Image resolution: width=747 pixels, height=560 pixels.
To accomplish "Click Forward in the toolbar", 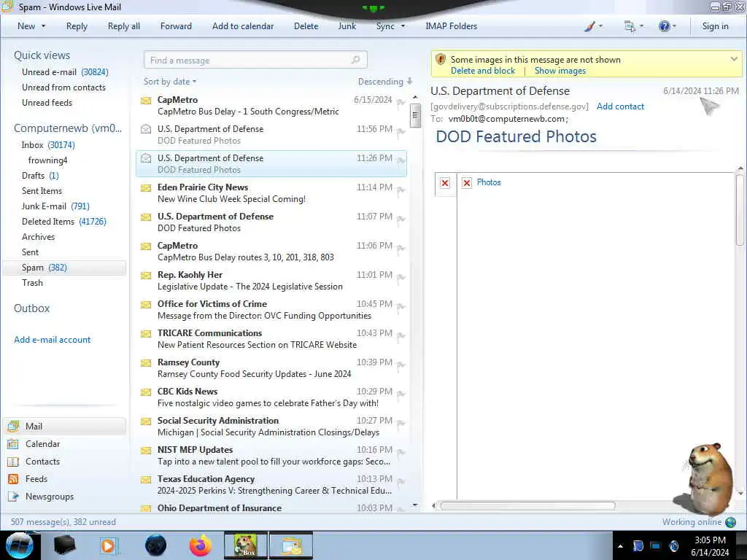I will point(176,26).
